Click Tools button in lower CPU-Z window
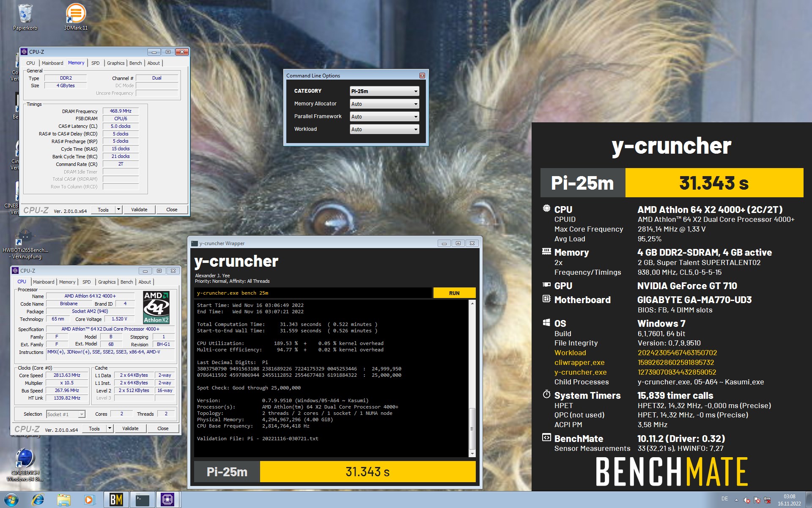Viewport: 812px width, 508px height. tap(94, 428)
